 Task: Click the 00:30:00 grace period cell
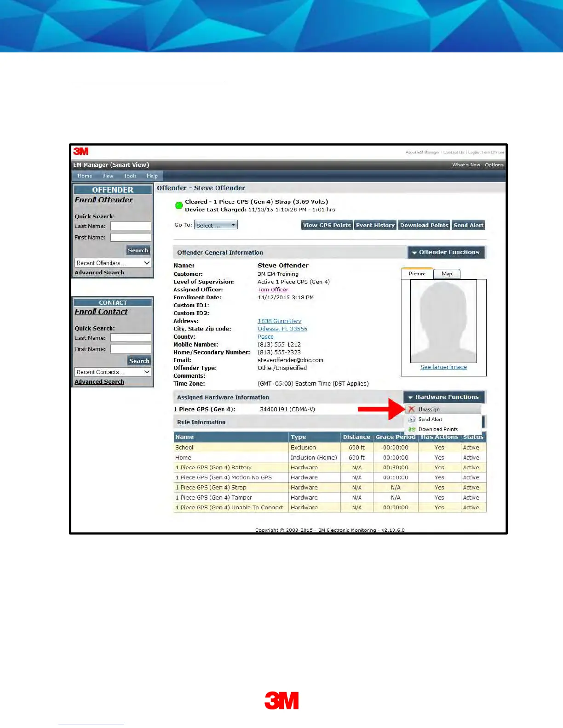[x=396, y=467]
